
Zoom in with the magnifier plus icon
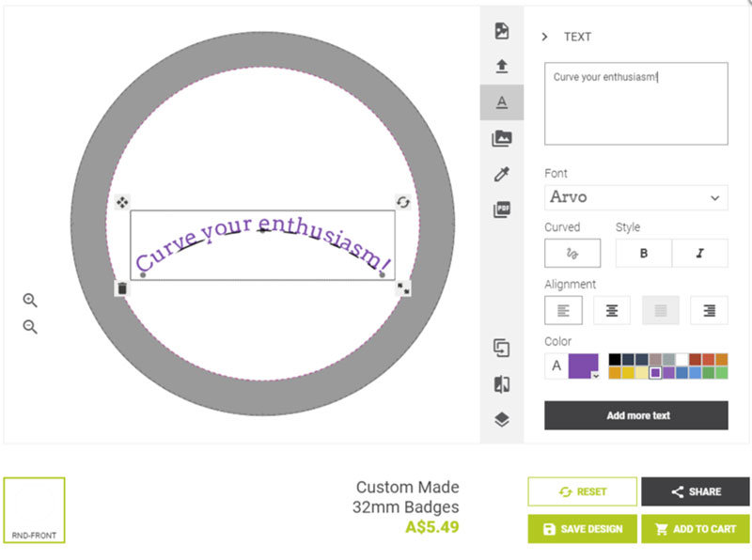tap(30, 301)
